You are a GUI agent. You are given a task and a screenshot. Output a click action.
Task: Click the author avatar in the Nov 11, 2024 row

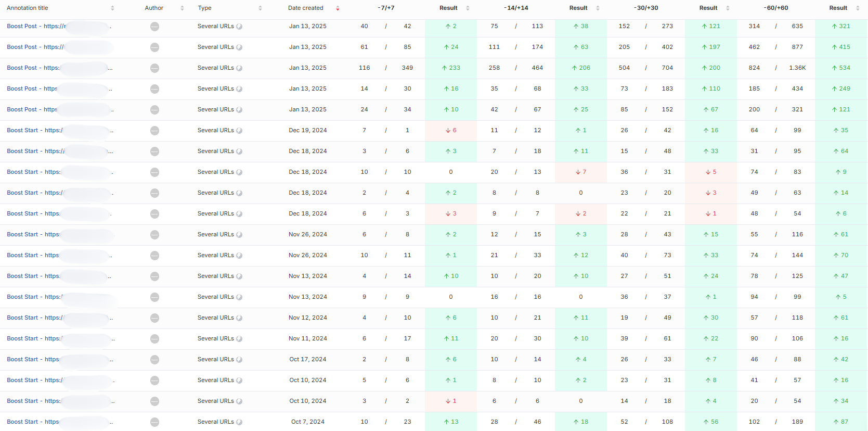(x=154, y=339)
